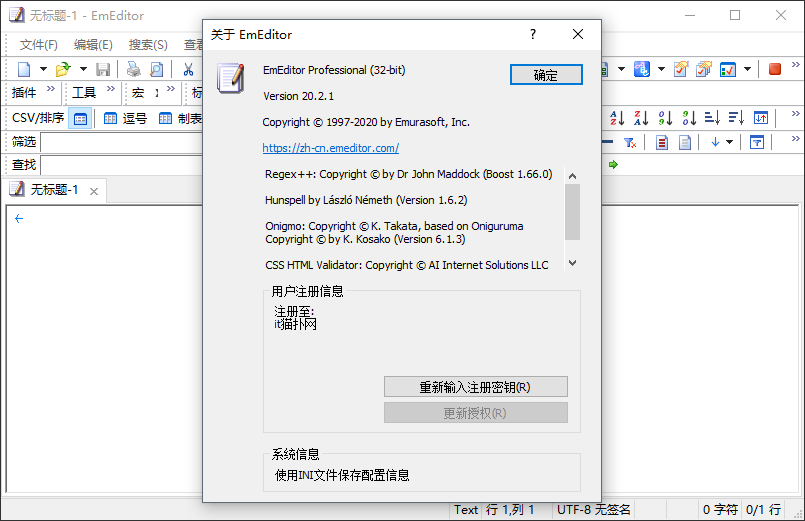Open the 文件(F) menu
Viewport: 805px width, 521px height.
pyautogui.click(x=39, y=45)
